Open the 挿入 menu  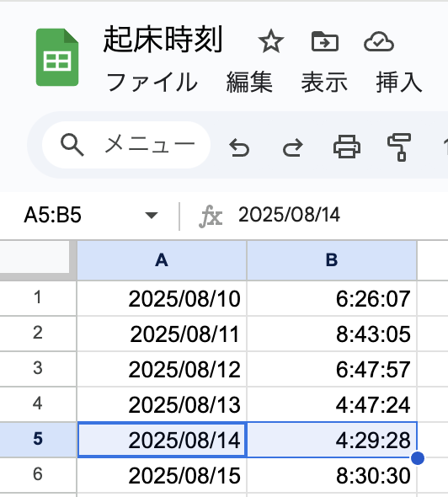point(399,82)
